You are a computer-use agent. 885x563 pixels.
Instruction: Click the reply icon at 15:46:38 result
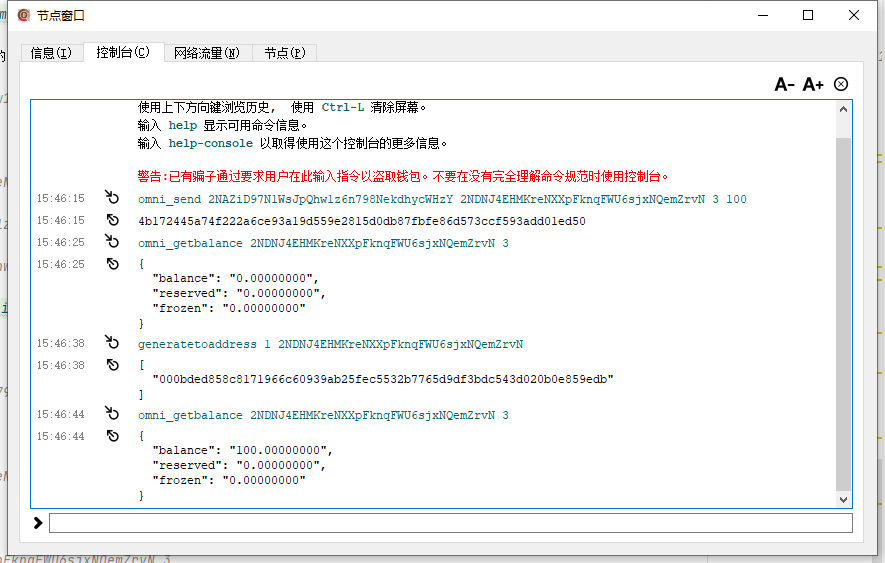tap(113, 365)
